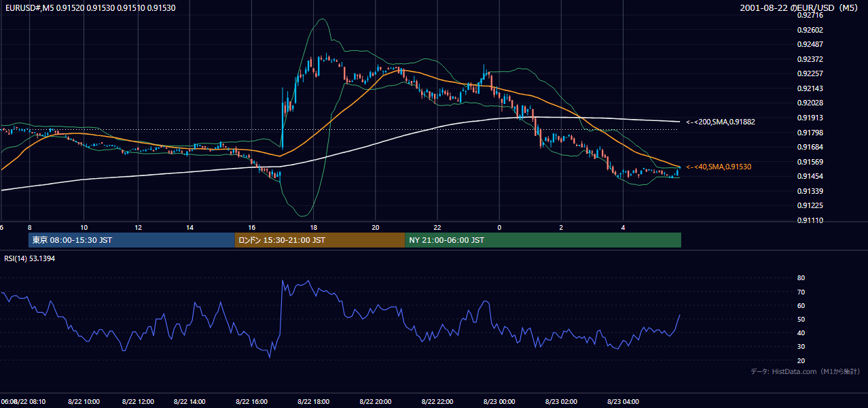Click the bottom time label 8/22 20:00

pos(375,402)
